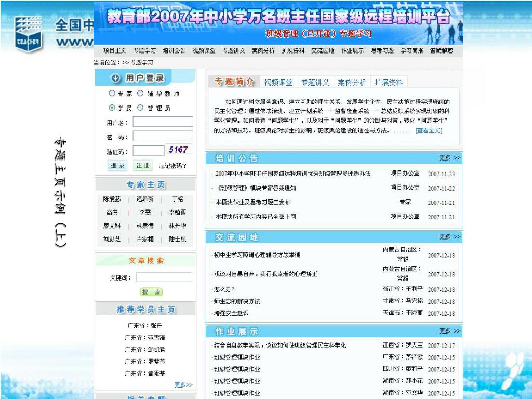This screenshot has height=399, width=532.
Task: Open the [查看全文] link
Action: coord(429,130)
